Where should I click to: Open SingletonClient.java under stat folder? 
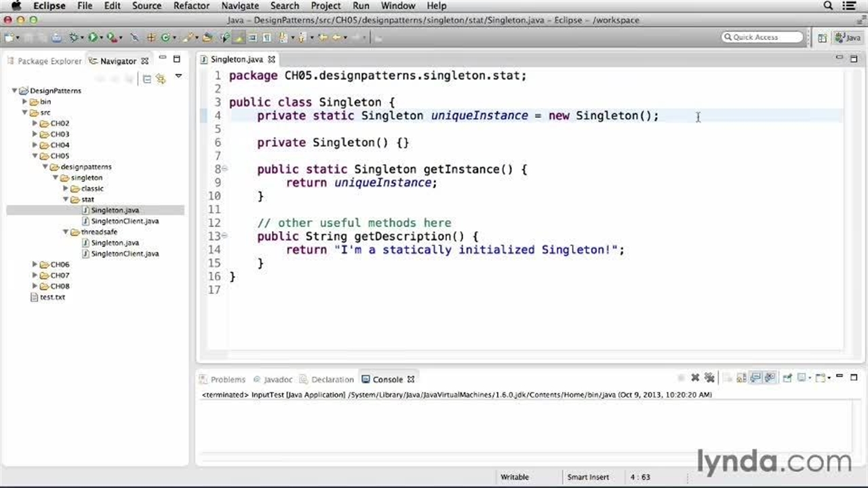pyautogui.click(x=125, y=221)
